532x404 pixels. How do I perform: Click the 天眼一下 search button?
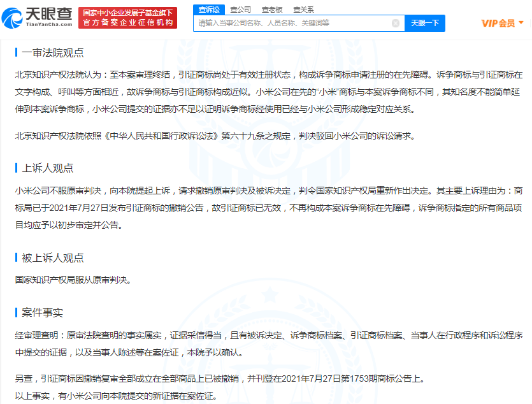425,23
